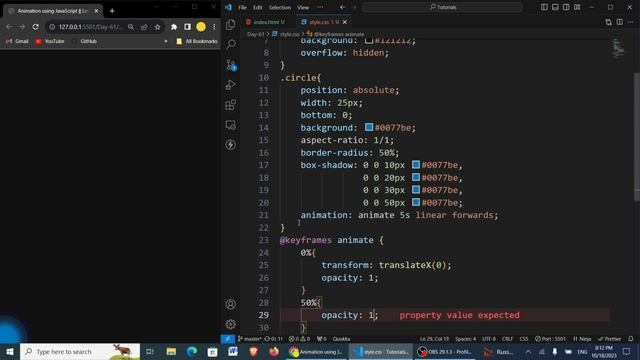Open VS Code notifications bell
This screenshot has width=640, height=360.
631,339
